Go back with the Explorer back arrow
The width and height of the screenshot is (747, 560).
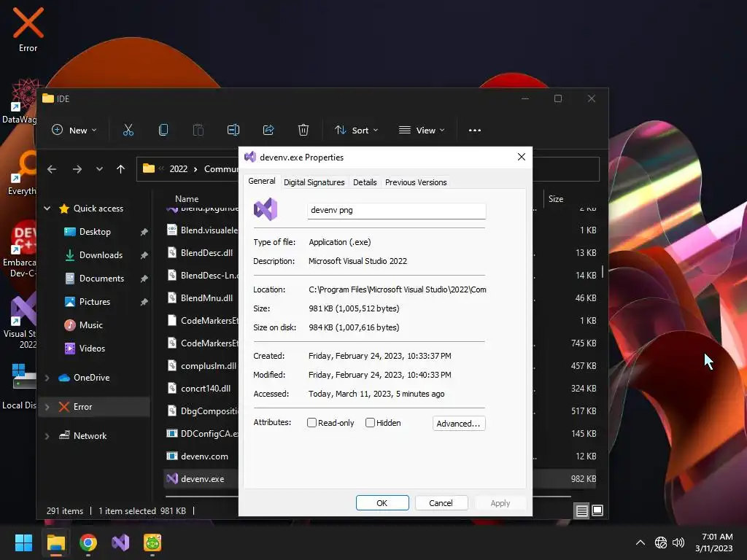pos(52,169)
